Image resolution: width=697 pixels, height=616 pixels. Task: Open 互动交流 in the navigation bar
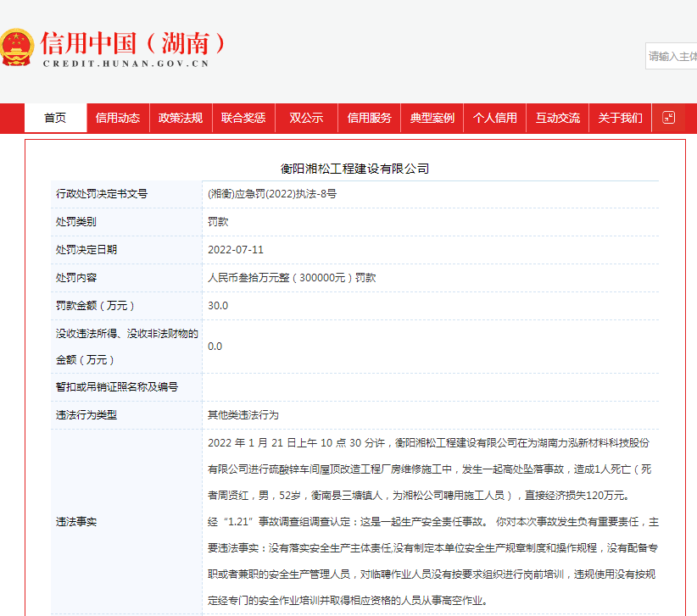557,119
